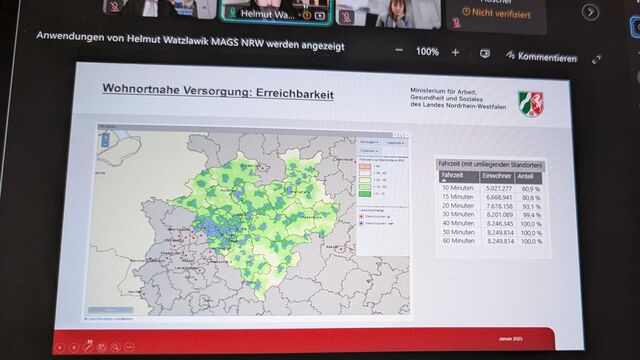Show next participants with the arrow
The width and height of the screenshot is (640, 360).
(x=590, y=12)
